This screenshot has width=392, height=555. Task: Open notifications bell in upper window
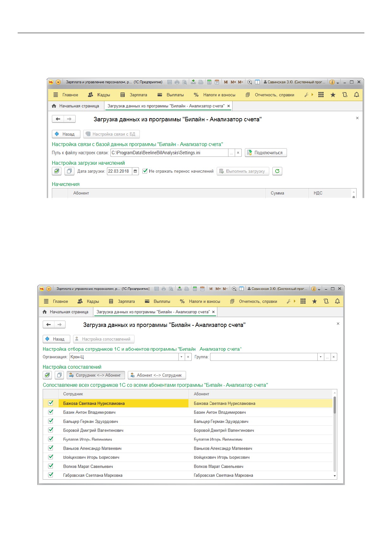357,95
